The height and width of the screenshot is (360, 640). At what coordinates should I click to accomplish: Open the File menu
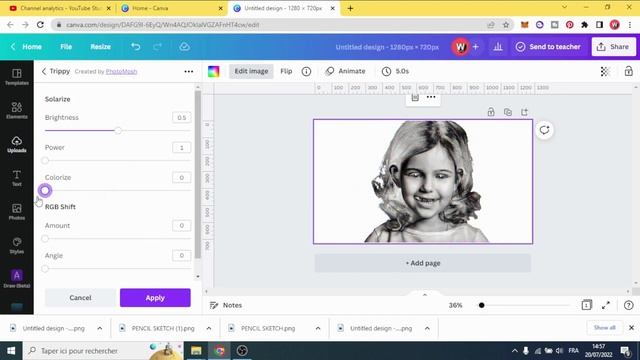click(x=66, y=47)
